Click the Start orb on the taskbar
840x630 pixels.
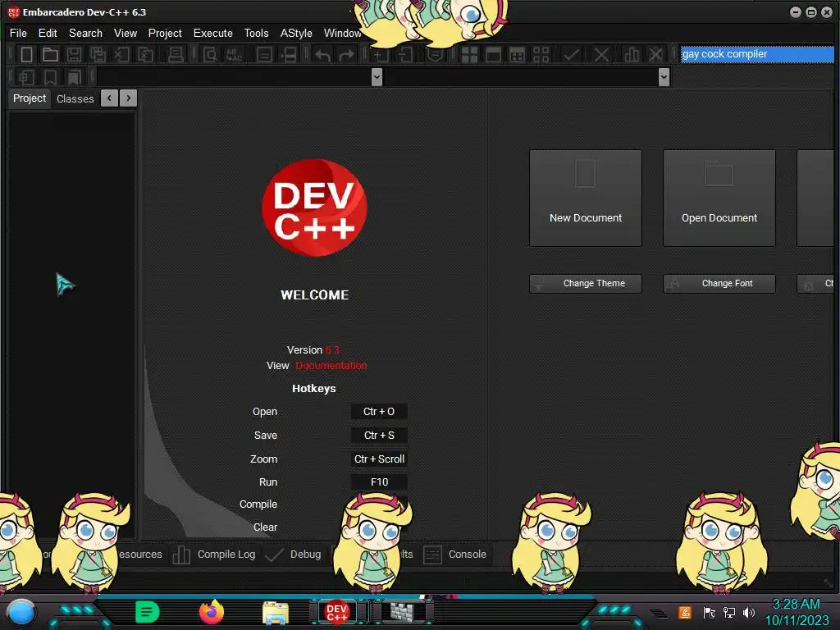(x=21, y=612)
